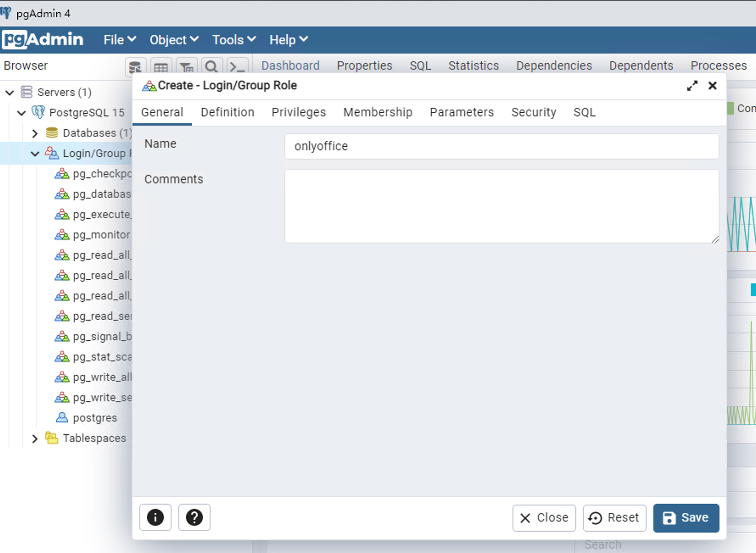Click the Databases cylinder icon
This screenshot has width=756, height=553.
pos(52,133)
